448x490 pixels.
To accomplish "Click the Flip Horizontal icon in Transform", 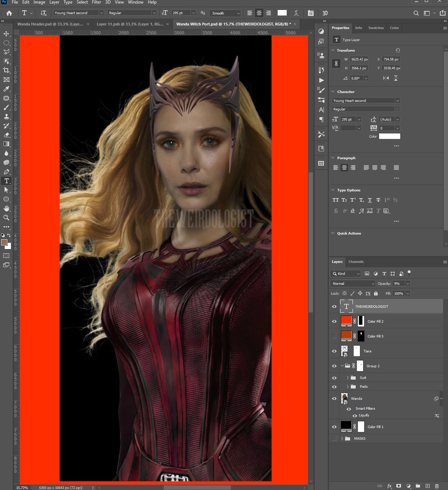I will 386,78.
